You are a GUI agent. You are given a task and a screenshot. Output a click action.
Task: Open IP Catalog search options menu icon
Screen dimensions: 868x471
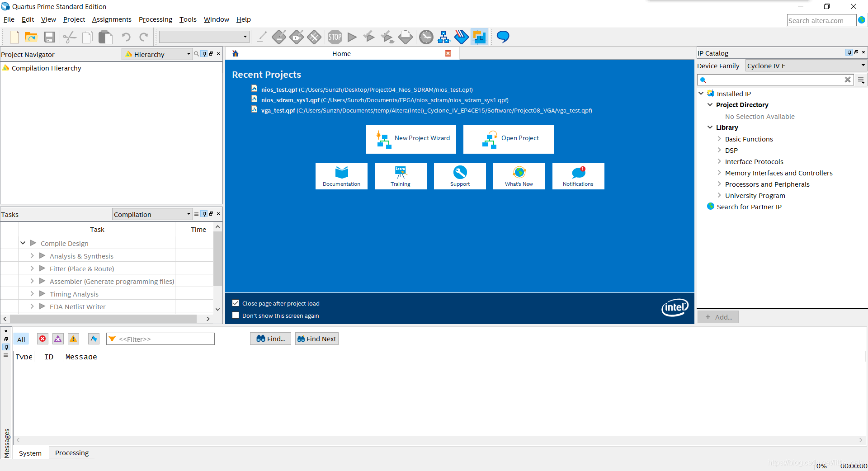(x=861, y=80)
